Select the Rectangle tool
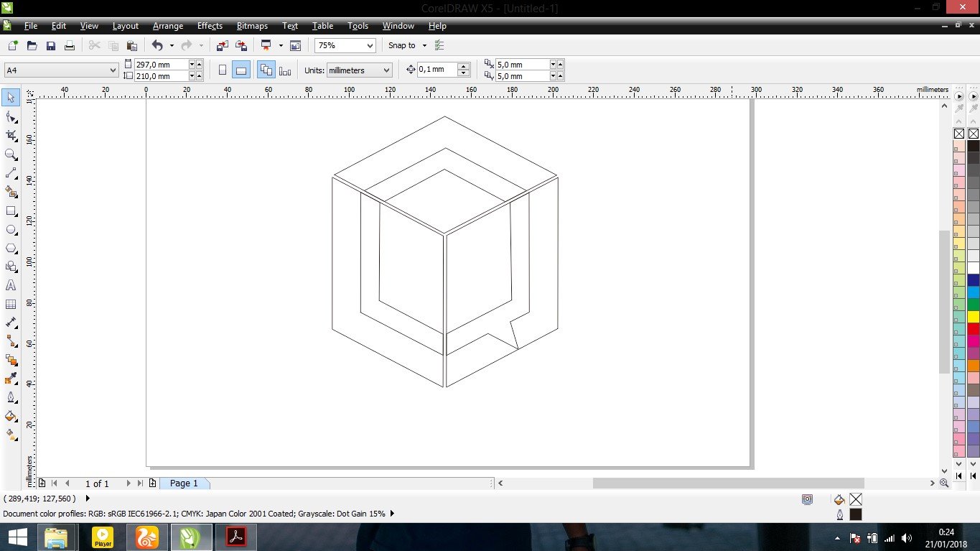This screenshot has width=980, height=551. pos(11,211)
